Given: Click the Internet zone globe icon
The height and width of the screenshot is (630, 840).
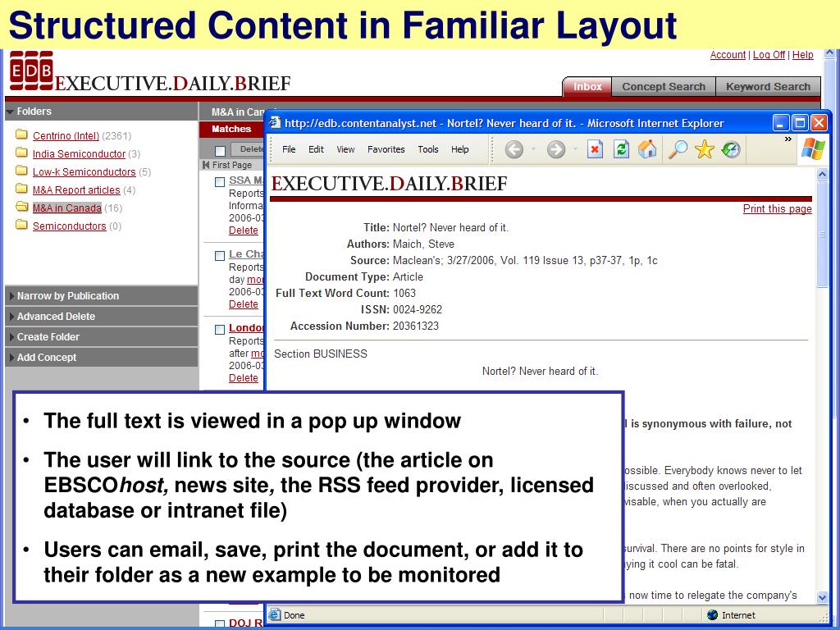Looking at the screenshot, I should click(713, 615).
